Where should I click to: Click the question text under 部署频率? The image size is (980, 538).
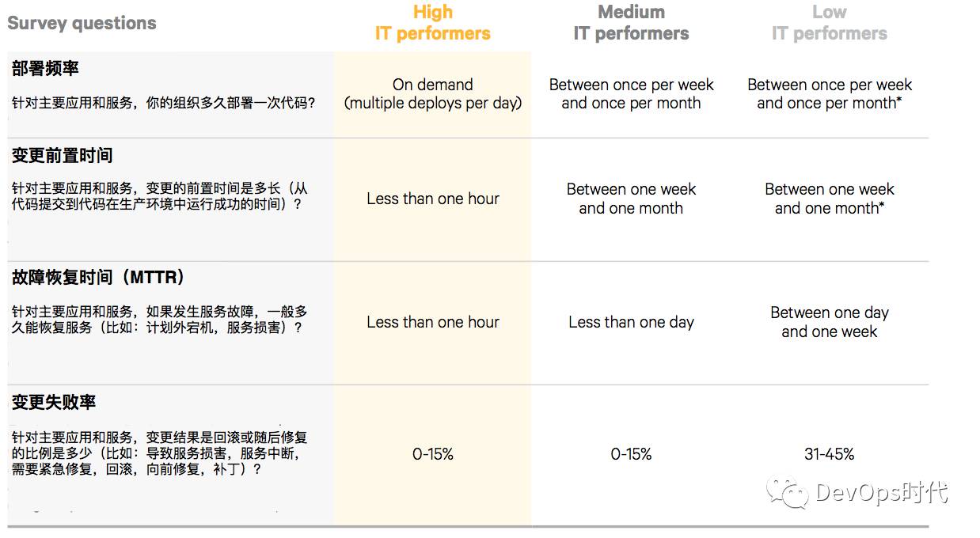coord(164,103)
